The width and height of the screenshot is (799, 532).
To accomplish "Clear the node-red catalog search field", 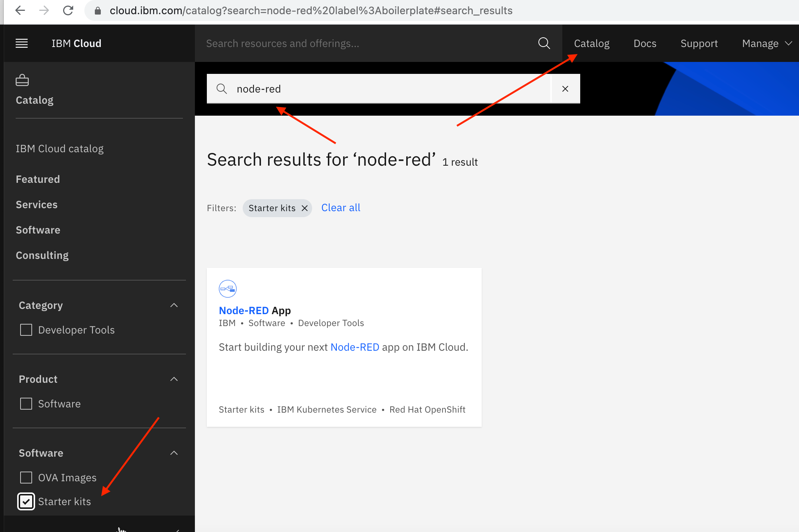I will 565,89.
